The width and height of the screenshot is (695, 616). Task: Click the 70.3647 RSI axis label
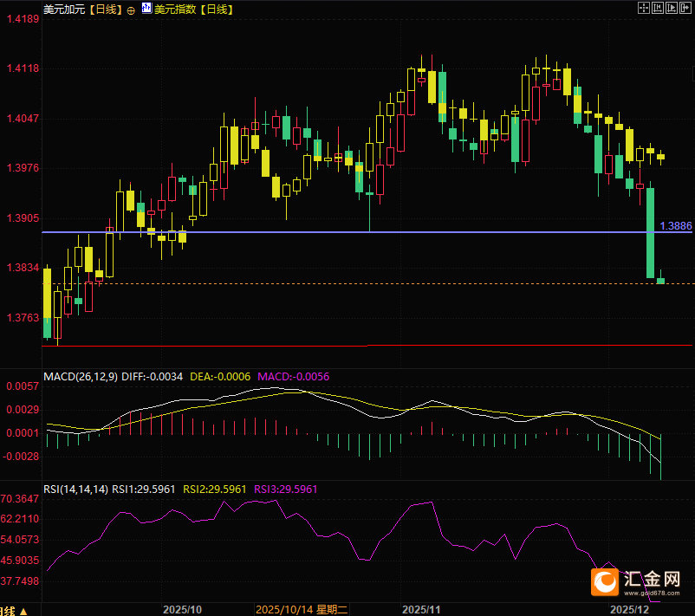[20, 499]
